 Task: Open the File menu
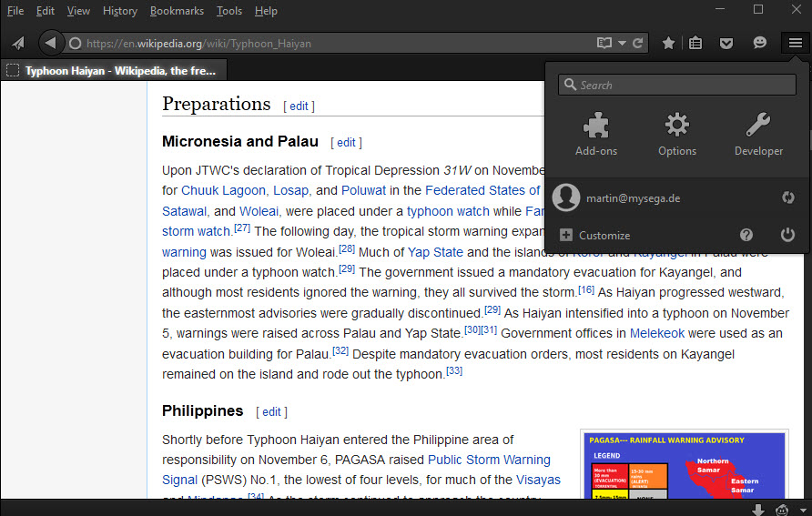[15, 11]
